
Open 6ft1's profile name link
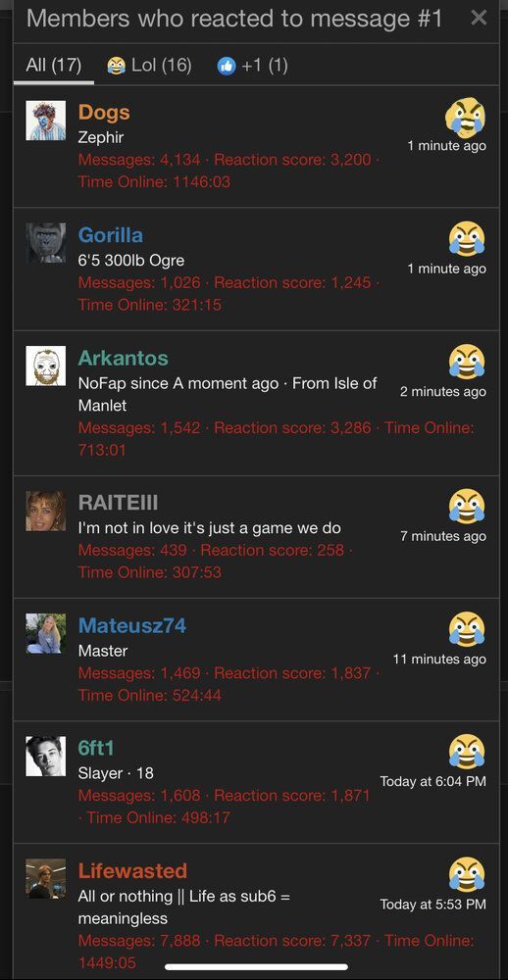(x=96, y=748)
